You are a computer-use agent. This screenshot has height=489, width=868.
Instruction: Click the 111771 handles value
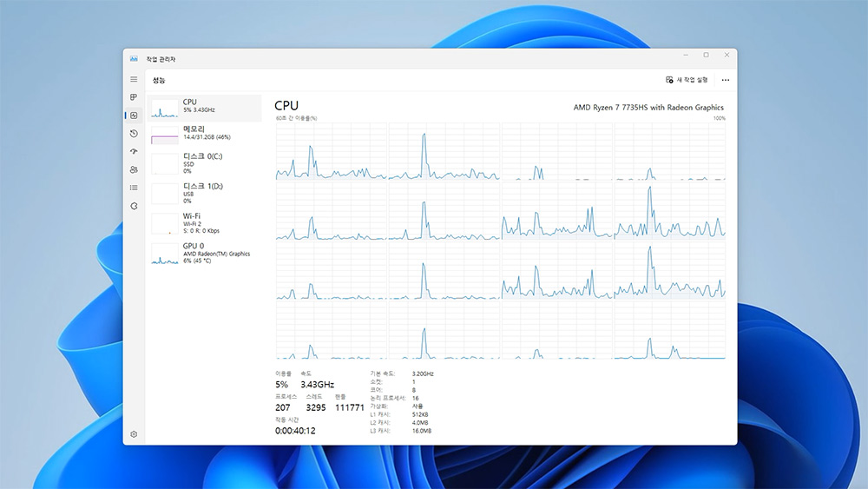tap(349, 407)
